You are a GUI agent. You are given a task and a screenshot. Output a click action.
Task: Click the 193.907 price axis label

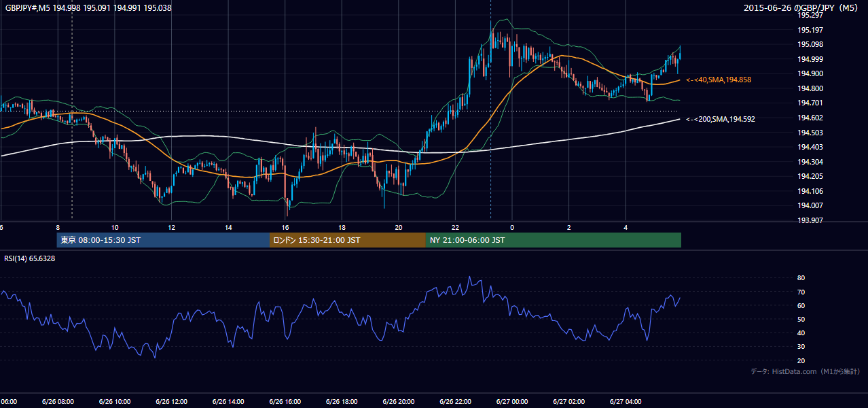810,220
